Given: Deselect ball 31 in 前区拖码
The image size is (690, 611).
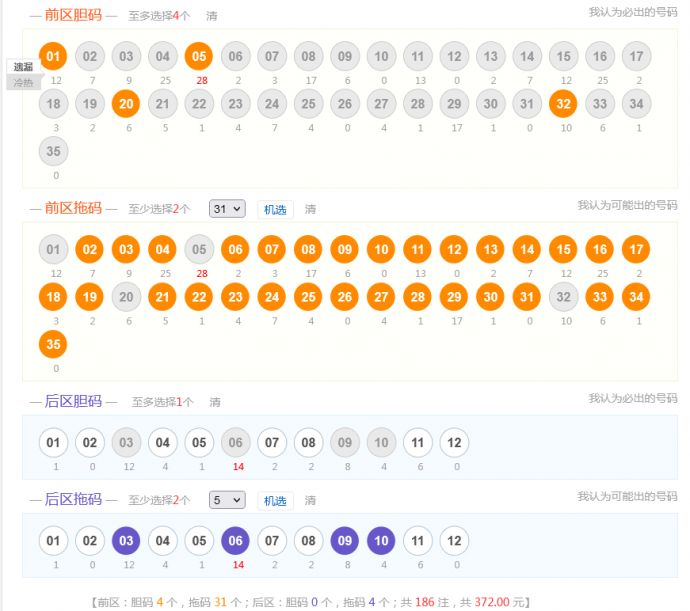Looking at the screenshot, I should [527, 297].
